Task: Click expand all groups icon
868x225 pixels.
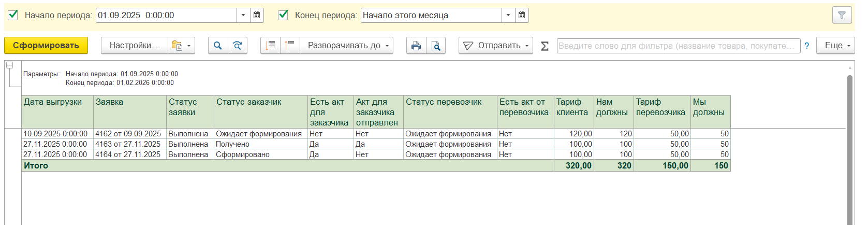Action: (290, 46)
